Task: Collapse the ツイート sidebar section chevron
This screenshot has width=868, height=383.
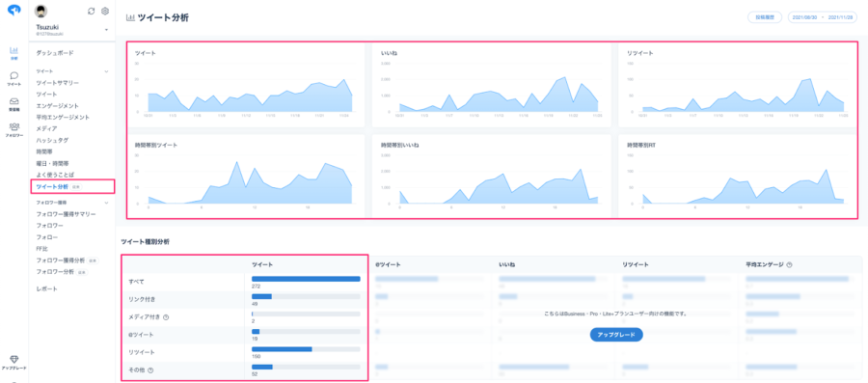Action: [x=107, y=71]
